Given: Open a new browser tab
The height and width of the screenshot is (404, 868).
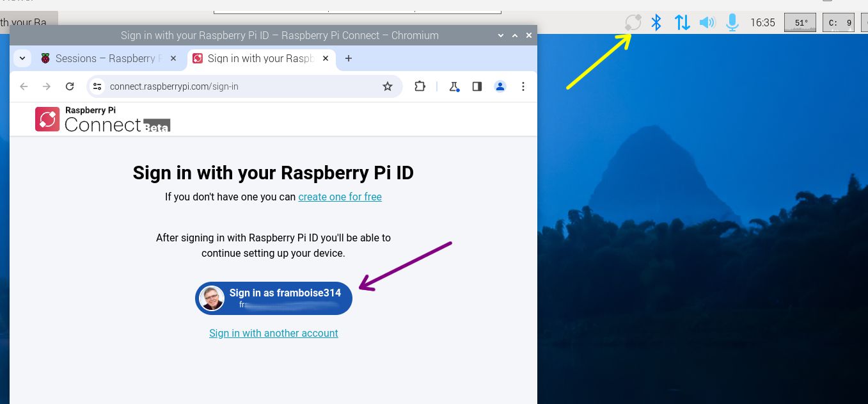Looking at the screenshot, I should pos(349,58).
